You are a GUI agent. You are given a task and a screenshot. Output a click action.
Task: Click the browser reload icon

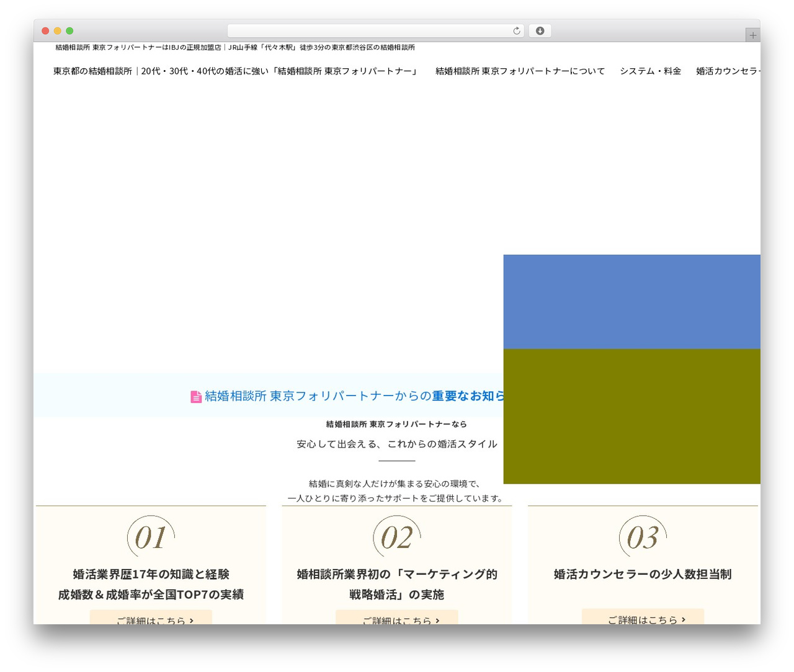(x=516, y=31)
